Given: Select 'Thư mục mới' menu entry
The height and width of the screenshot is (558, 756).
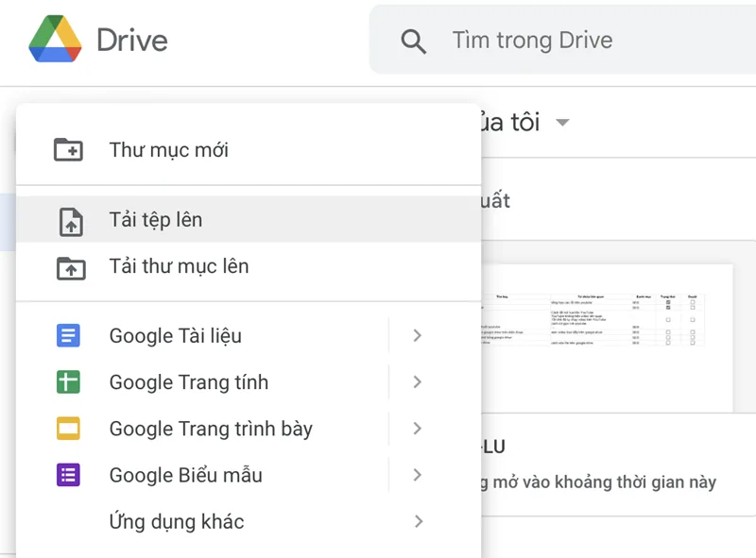Looking at the screenshot, I should (249, 150).
